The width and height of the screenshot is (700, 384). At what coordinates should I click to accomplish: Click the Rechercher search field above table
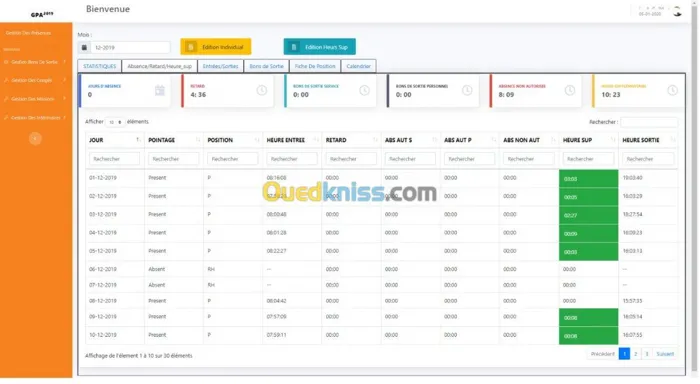pos(649,122)
